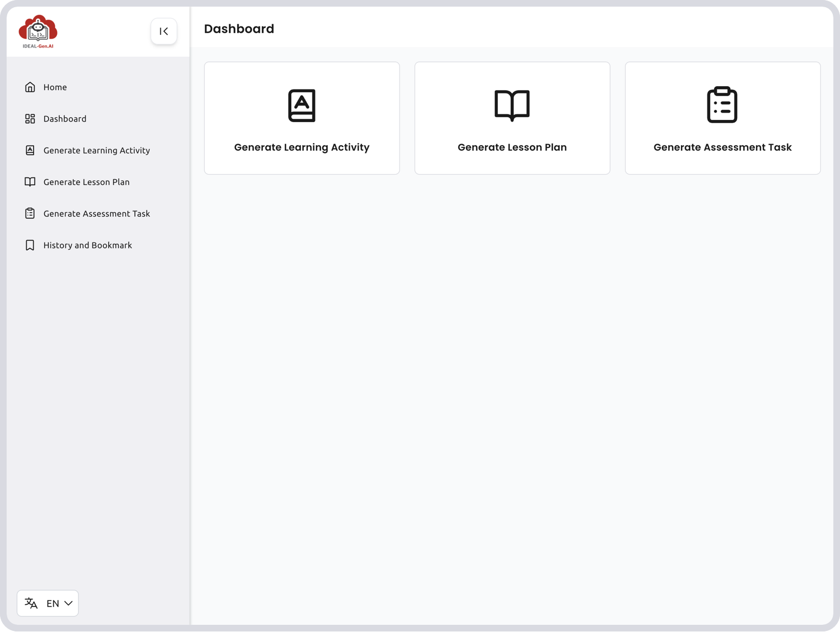
Task: Click the Home house icon in sidebar
Action: point(30,87)
